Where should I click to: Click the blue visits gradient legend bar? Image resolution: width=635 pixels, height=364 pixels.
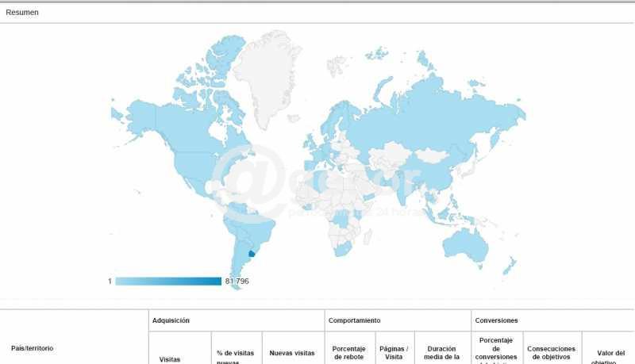(x=168, y=281)
